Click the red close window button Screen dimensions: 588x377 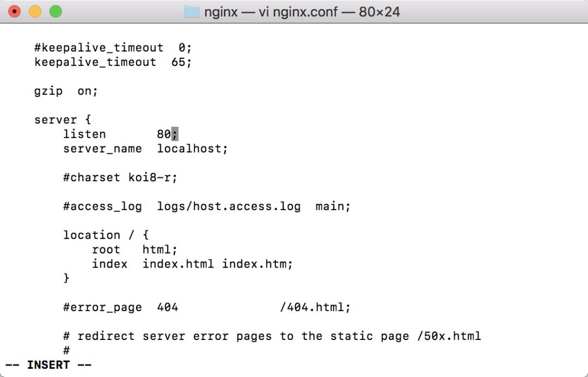point(14,11)
